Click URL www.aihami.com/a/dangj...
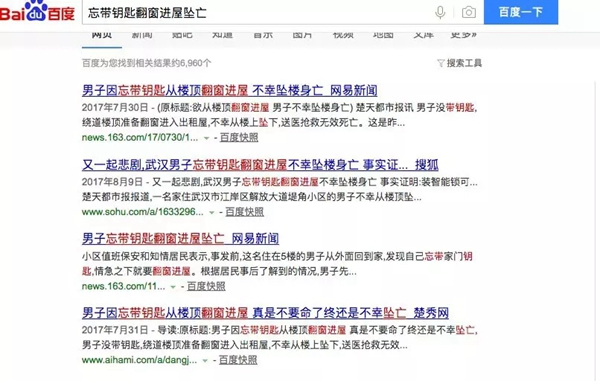 (x=140, y=360)
